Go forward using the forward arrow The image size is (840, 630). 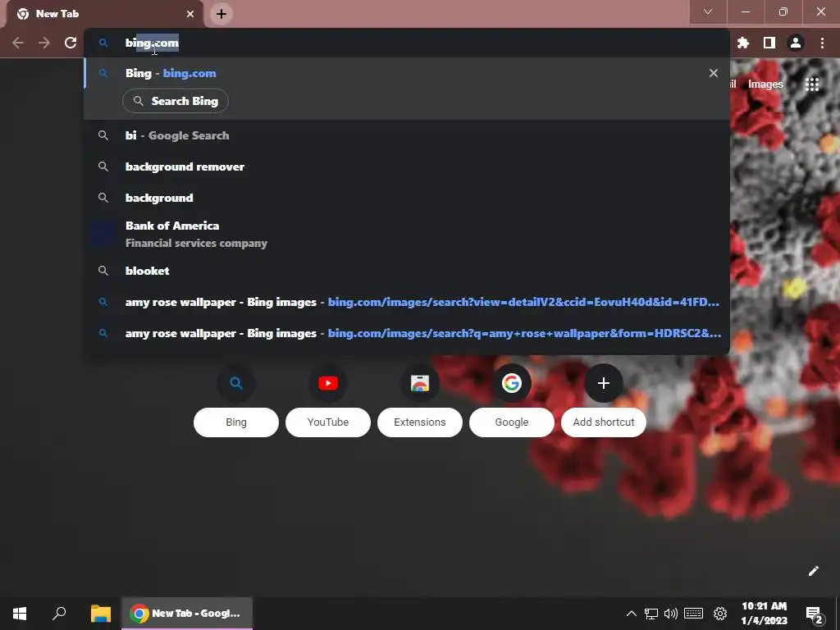click(44, 43)
